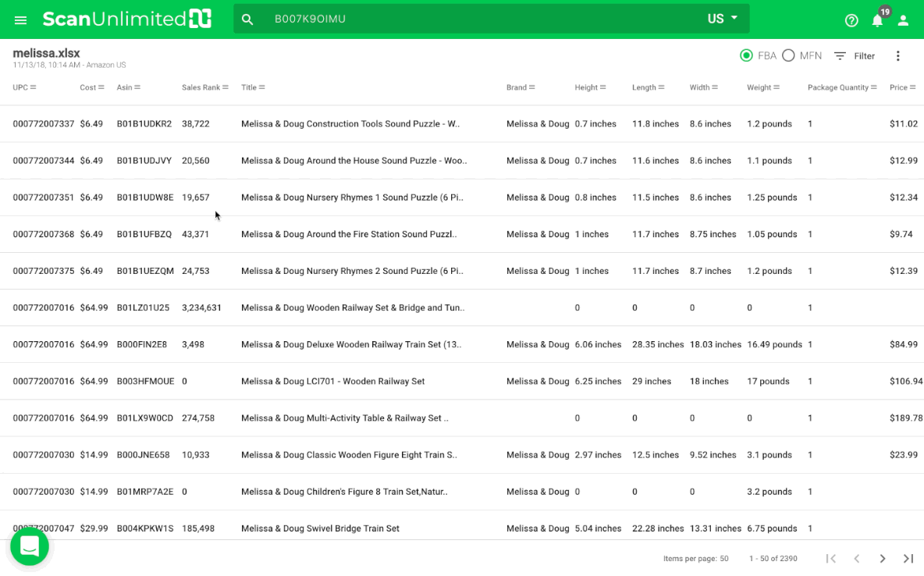Go to the next page of results

pos(883,558)
